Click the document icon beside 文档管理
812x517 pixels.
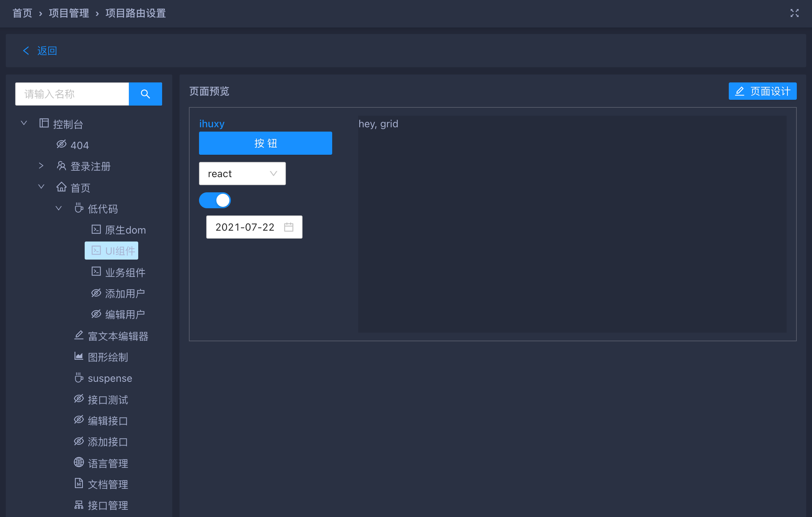coord(79,483)
